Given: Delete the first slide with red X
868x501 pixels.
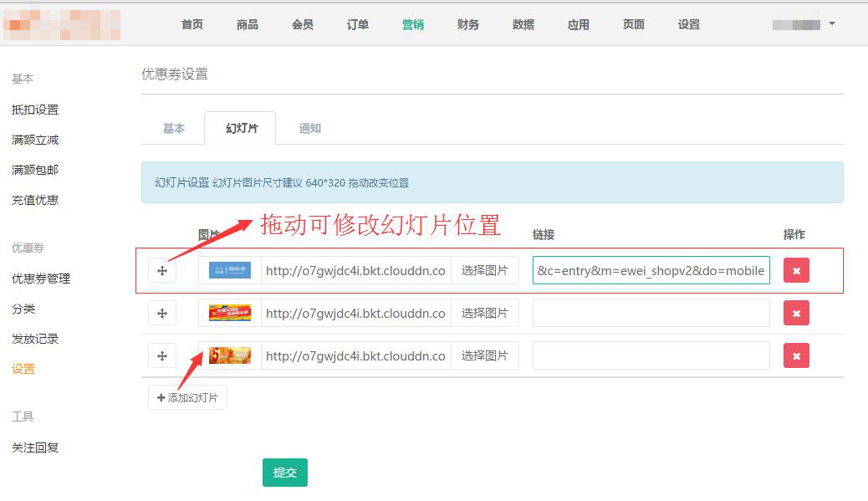Looking at the screenshot, I should pyautogui.click(x=796, y=270).
